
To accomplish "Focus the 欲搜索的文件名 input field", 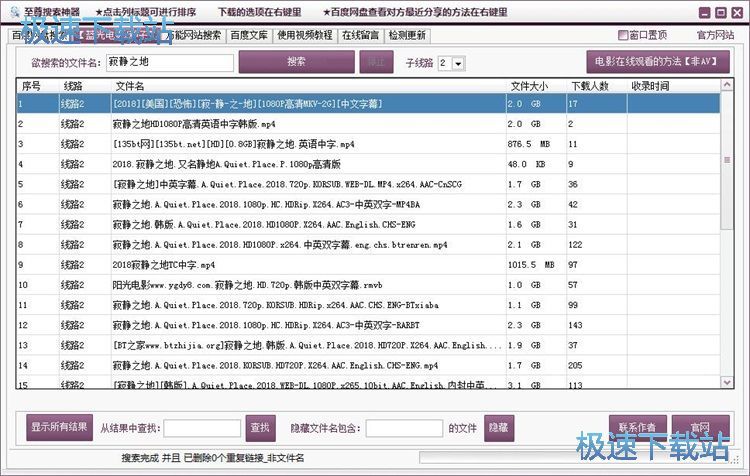I will (x=170, y=63).
